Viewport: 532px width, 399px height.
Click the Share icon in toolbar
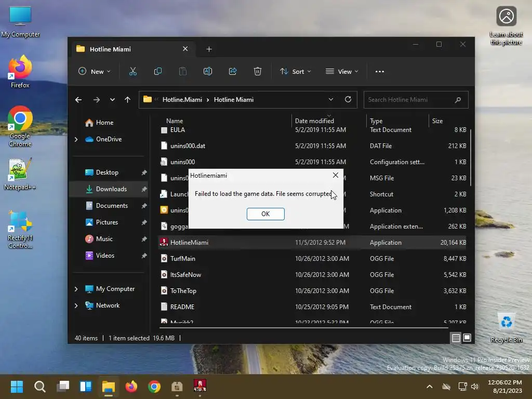click(233, 71)
